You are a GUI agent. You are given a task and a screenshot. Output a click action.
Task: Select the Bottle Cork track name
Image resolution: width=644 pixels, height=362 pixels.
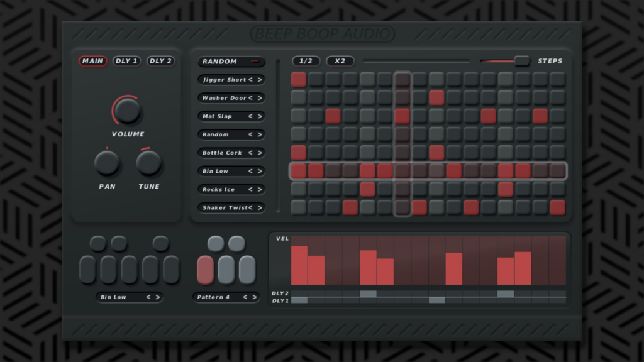tap(222, 153)
